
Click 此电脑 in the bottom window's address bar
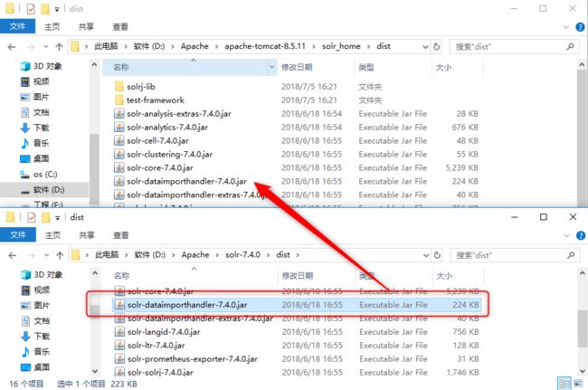pyautogui.click(x=107, y=254)
